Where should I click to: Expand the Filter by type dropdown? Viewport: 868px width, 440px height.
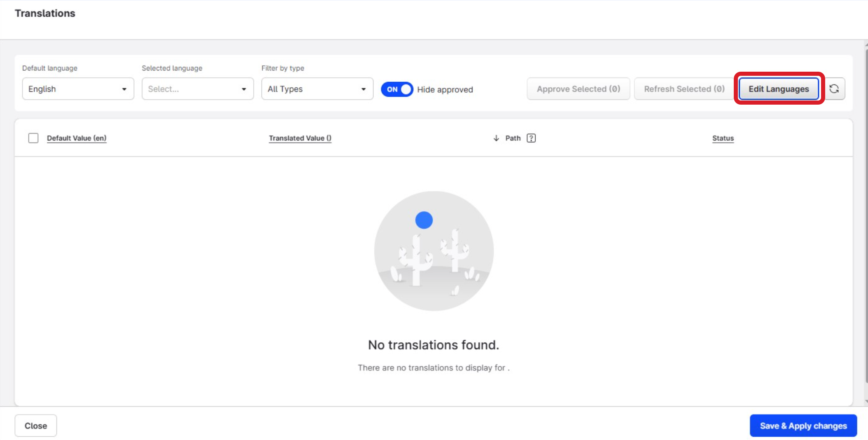pyautogui.click(x=317, y=89)
